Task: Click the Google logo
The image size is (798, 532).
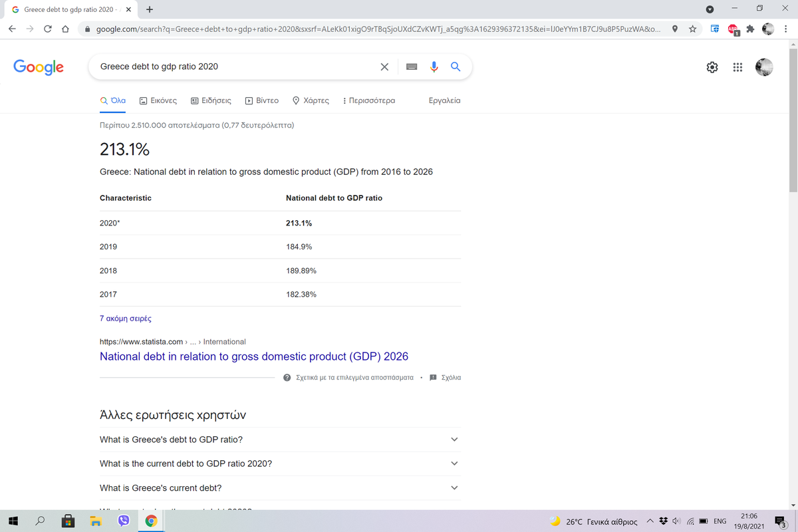Action: [39, 66]
